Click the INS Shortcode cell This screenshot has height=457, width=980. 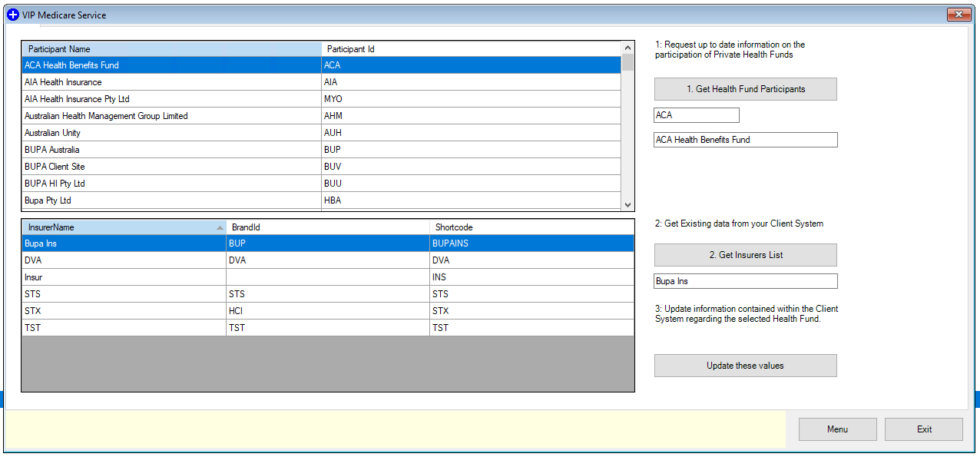[x=531, y=277]
